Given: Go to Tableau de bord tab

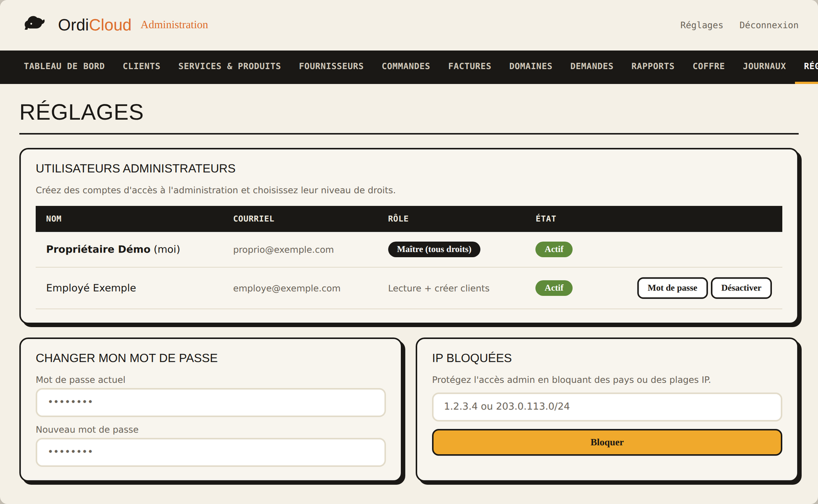Looking at the screenshot, I should pyautogui.click(x=64, y=66).
